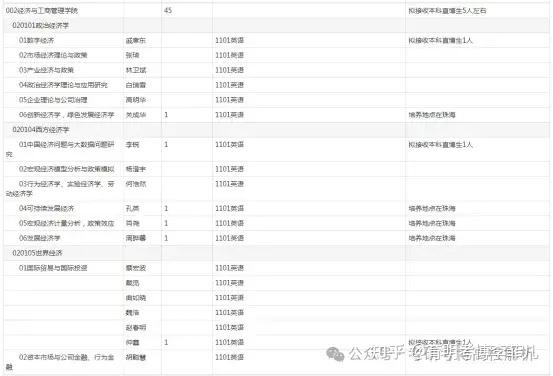
Task: Select the 05宏观经济计量分析，政策效应 direction
Action: click(x=67, y=223)
